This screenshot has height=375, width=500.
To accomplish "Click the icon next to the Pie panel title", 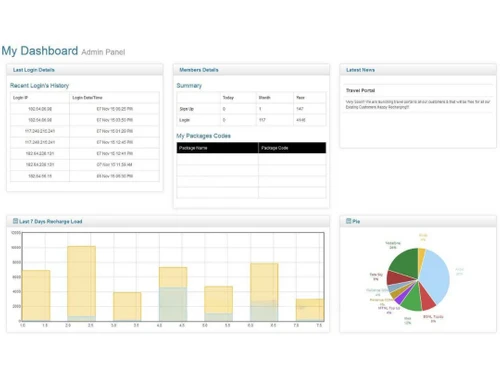I will 349,221.
